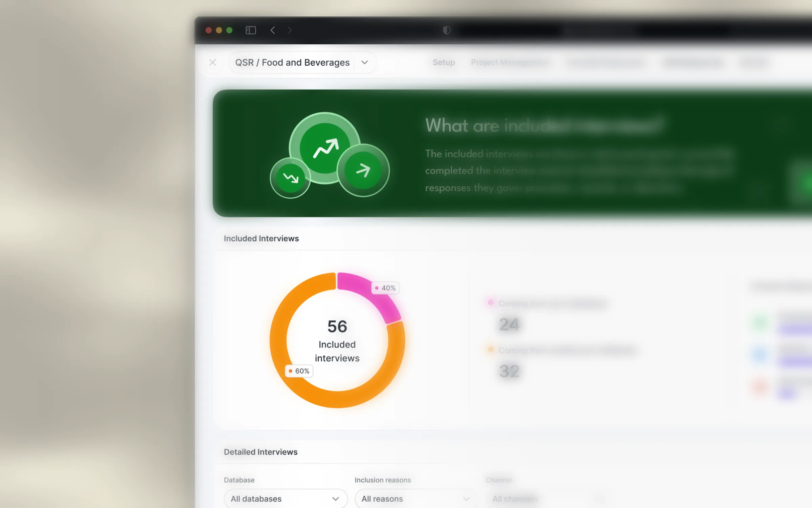Toggle the browser sidebar icon
This screenshot has height=508, width=812.
click(251, 30)
